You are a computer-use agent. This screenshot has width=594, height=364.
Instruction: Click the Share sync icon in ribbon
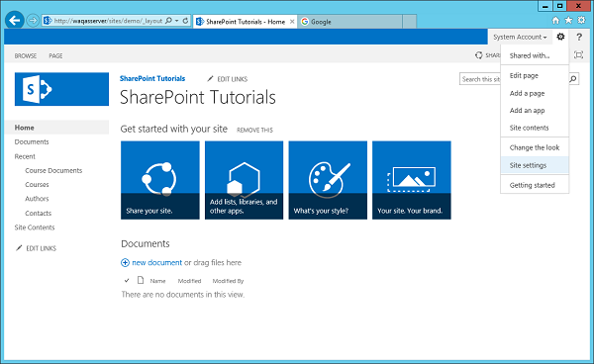479,55
